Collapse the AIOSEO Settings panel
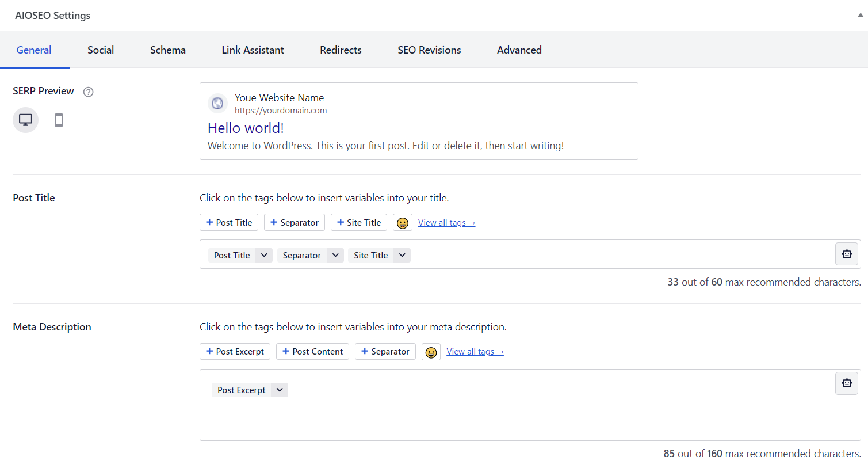The image size is (868, 464). 859,16
